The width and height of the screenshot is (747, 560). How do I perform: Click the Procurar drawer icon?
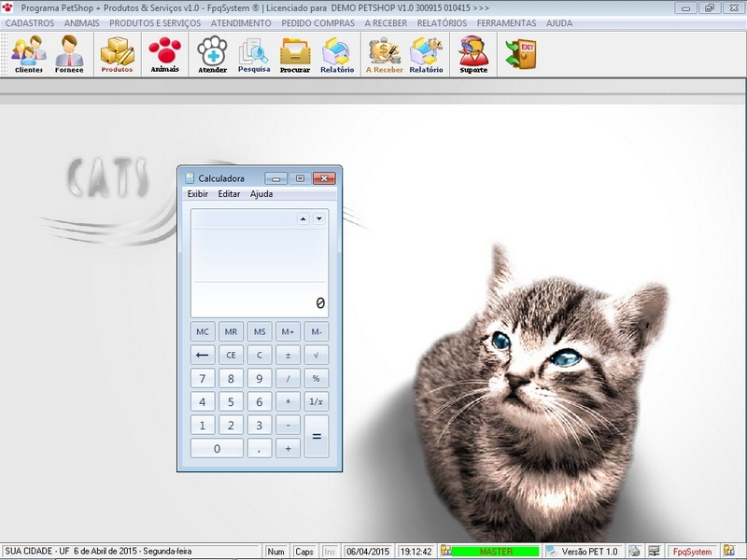pos(295,54)
